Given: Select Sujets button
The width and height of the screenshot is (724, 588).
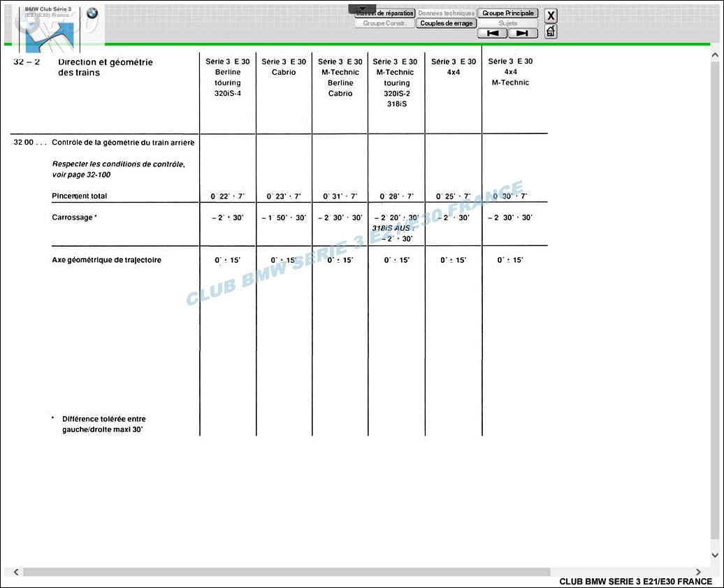Looking at the screenshot, I should point(507,23).
